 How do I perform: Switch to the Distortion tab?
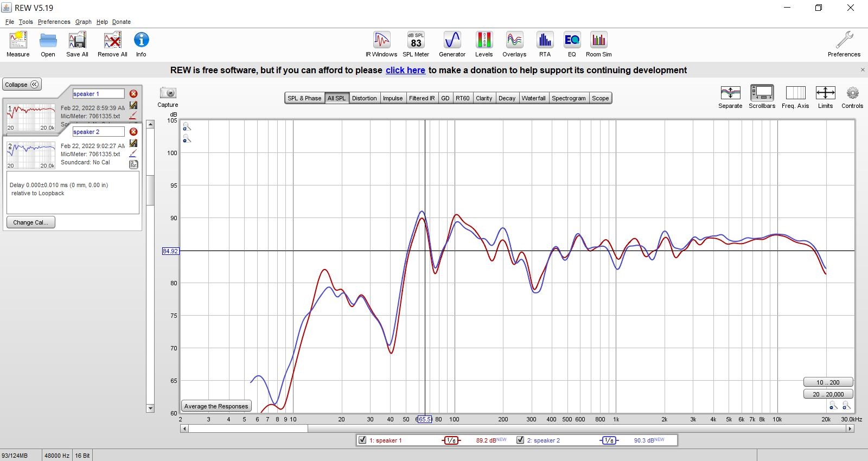click(364, 98)
